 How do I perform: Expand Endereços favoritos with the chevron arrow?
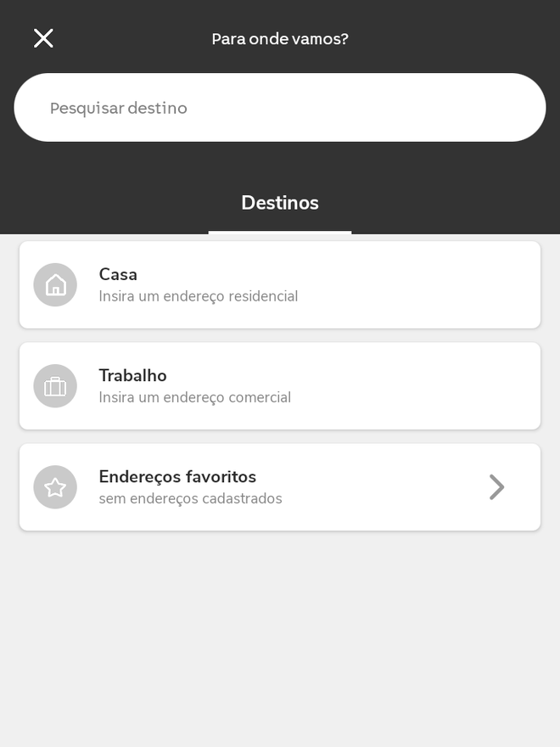tap(496, 487)
